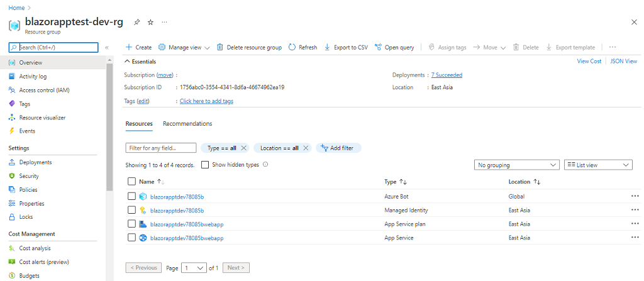This screenshot has width=644, height=281.
Task: Click Export to CSV
Action: click(346, 47)
